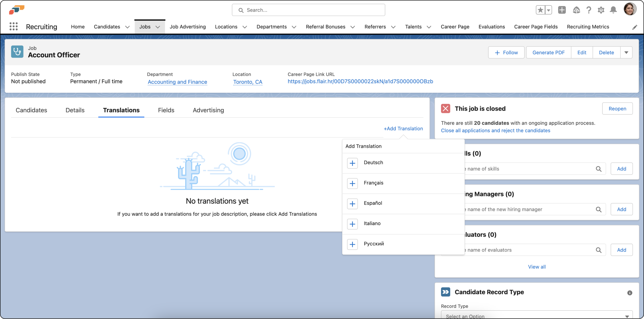Click the edit navigation pencil icon
This screenshot has width=644, height=319.
[x=635, y=27]
